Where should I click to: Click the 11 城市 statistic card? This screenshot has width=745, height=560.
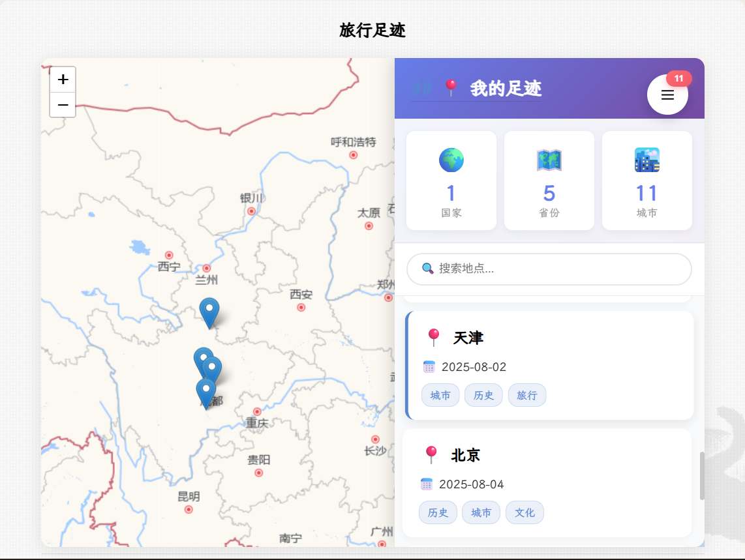click(x=646, y=181)
